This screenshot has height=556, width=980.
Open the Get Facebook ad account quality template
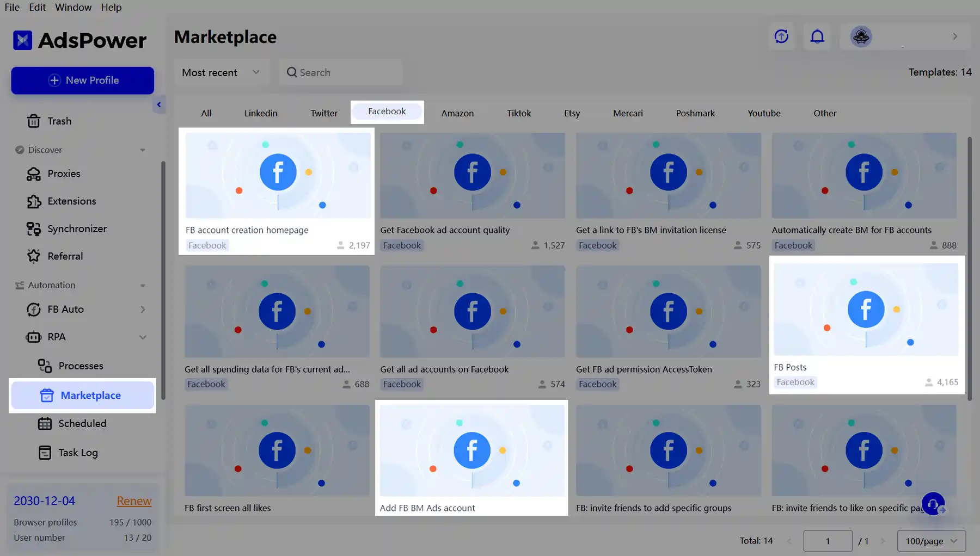(x=473, y=191)
